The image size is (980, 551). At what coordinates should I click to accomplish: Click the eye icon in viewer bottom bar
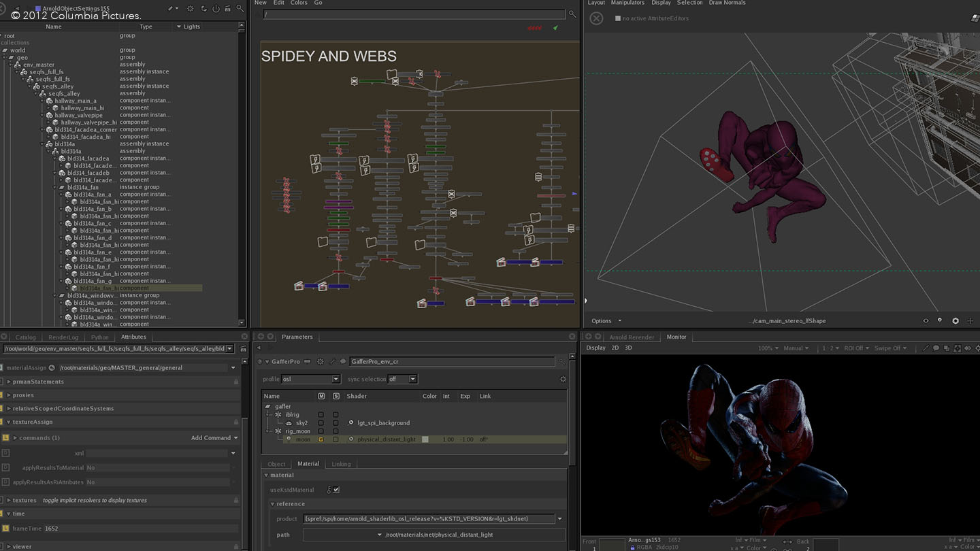point(926,321)
